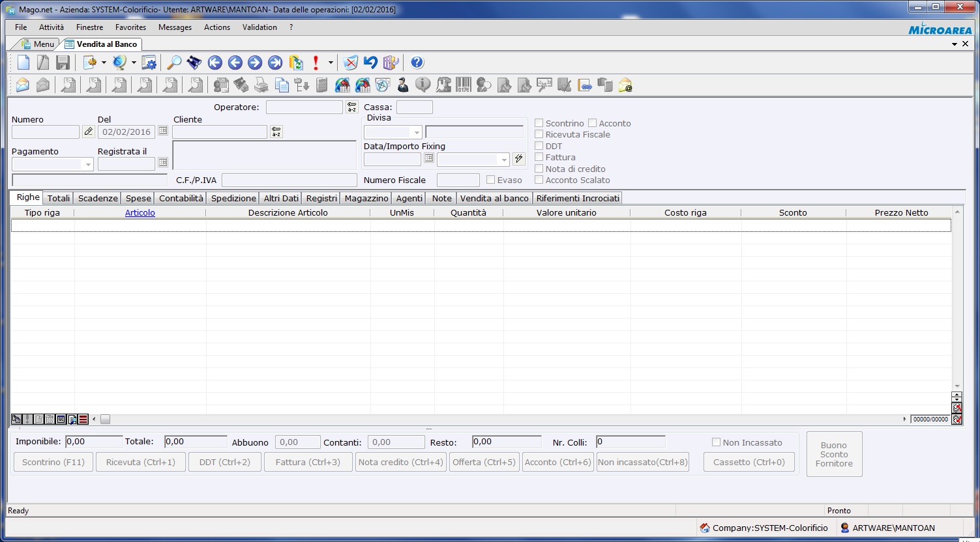Viewport: 980px width, 542px height.
Task: Click the blue undo arrow icon
Action: [x=370, y=63]
